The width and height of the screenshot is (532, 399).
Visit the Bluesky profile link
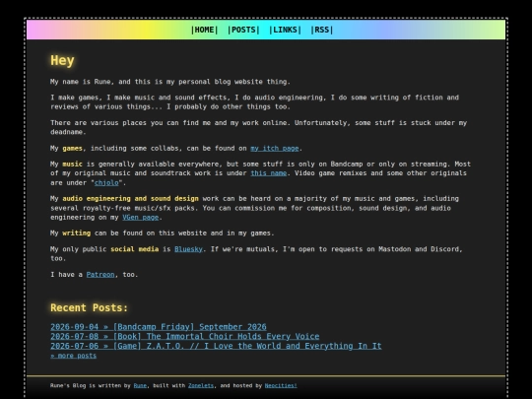[188, 249]
